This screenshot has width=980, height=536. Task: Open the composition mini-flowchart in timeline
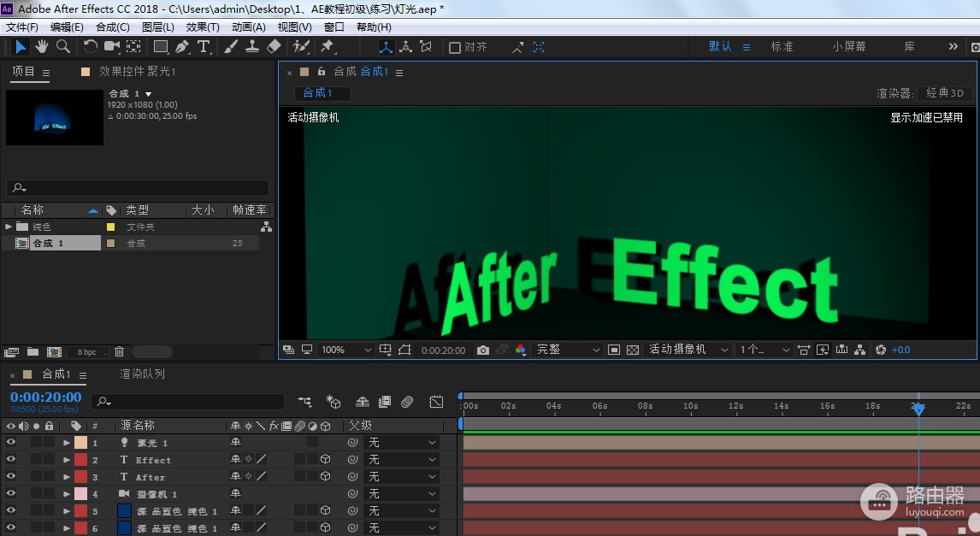click(304, 402)
